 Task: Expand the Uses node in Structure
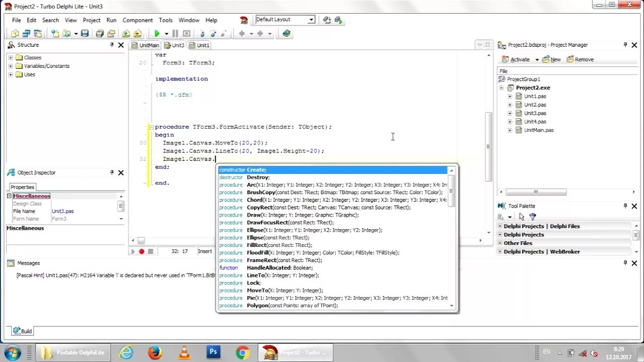pos(11,75)
